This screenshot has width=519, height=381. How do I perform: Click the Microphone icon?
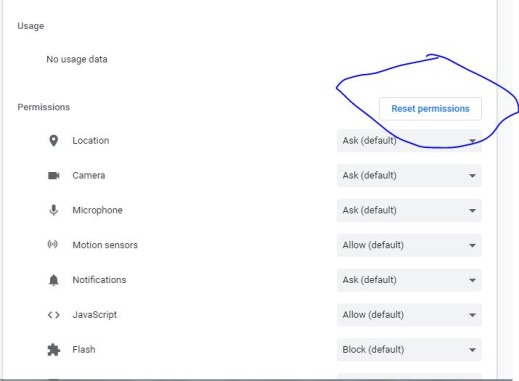click(53, 210)
